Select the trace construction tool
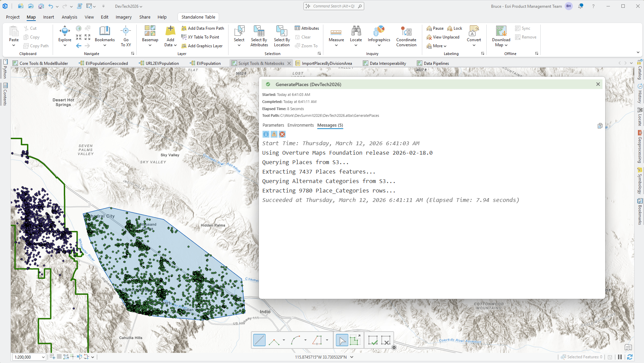Viewport: 644px width, 363px height. click(x=317, y=340)
